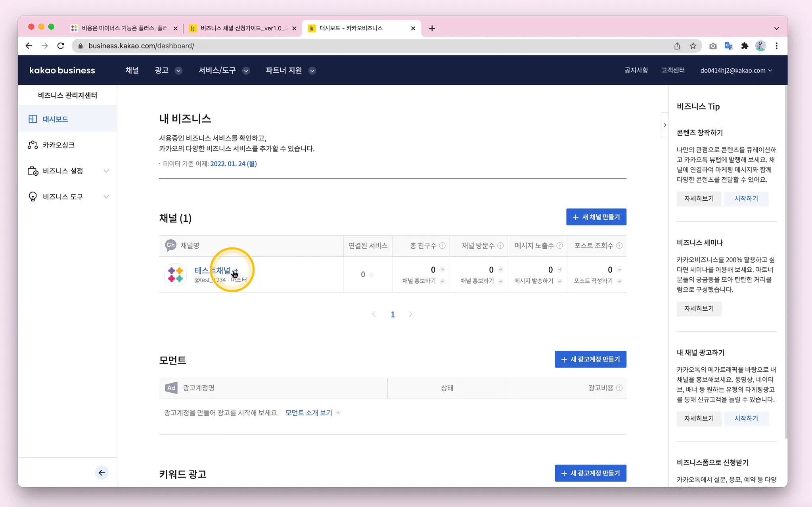Click the help icon beside 광고비용
This screenshot has height=507, width=812.
click(619, 388)
